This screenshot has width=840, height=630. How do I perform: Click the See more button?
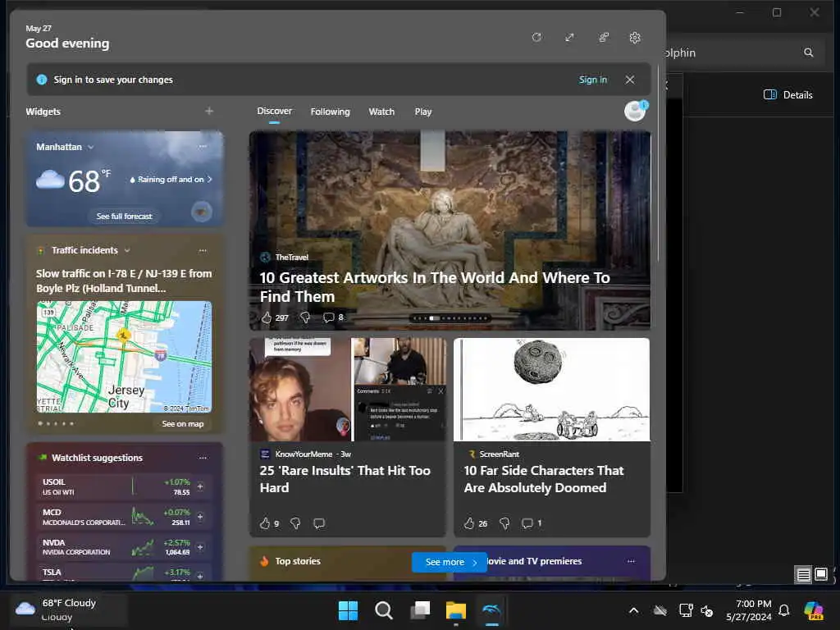(x=450, y=562)
